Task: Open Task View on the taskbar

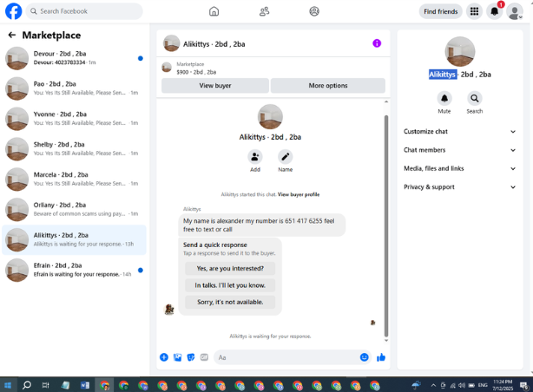Action: 45,385
